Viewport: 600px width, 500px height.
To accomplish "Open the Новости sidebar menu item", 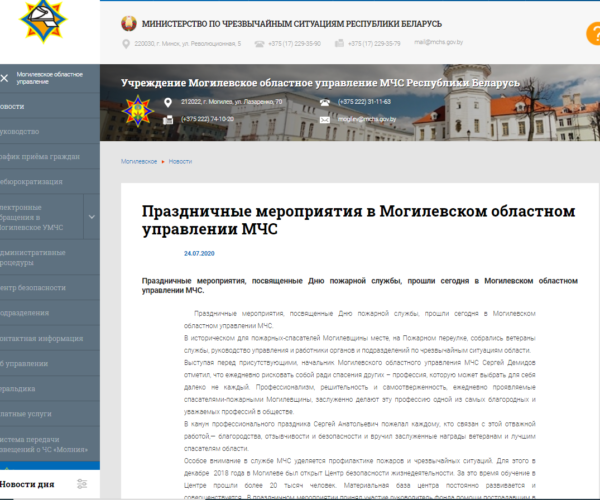I will click(50, 106).
